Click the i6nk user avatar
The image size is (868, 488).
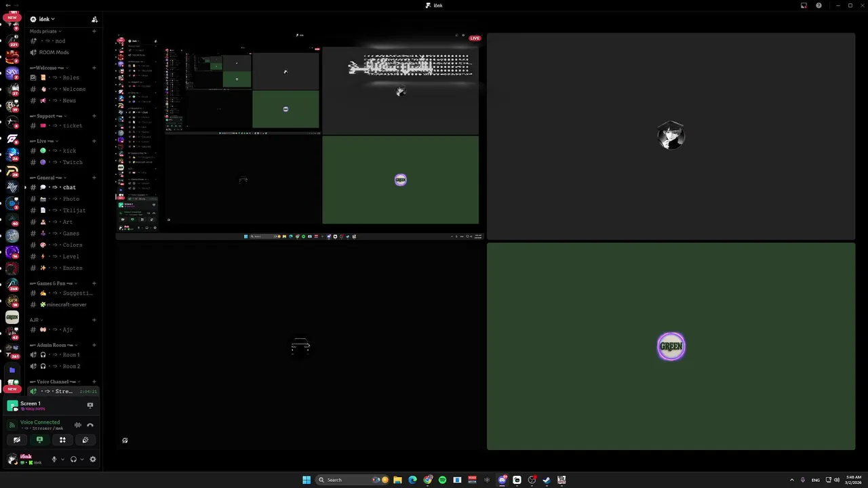(12, 459)
